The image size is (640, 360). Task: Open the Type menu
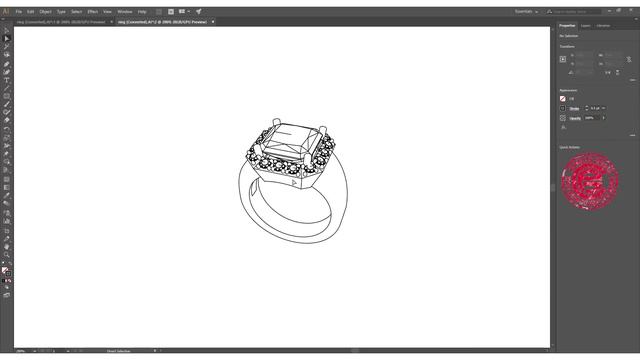61,12
